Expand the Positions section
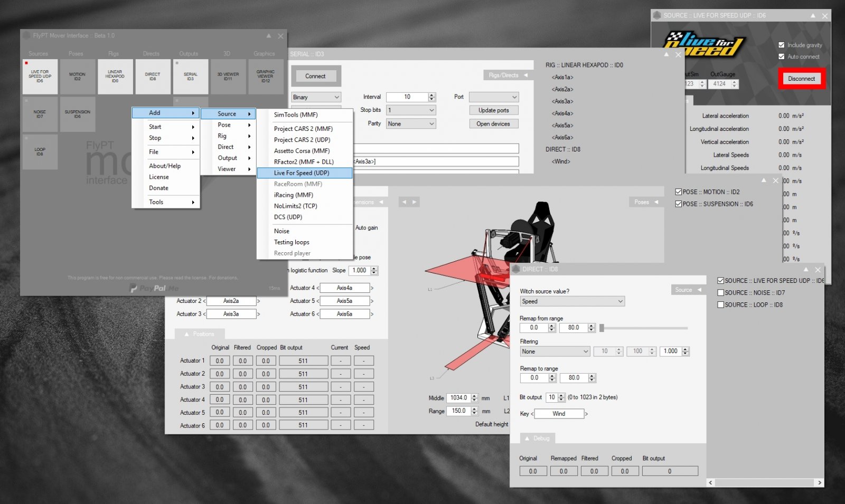 200,334
